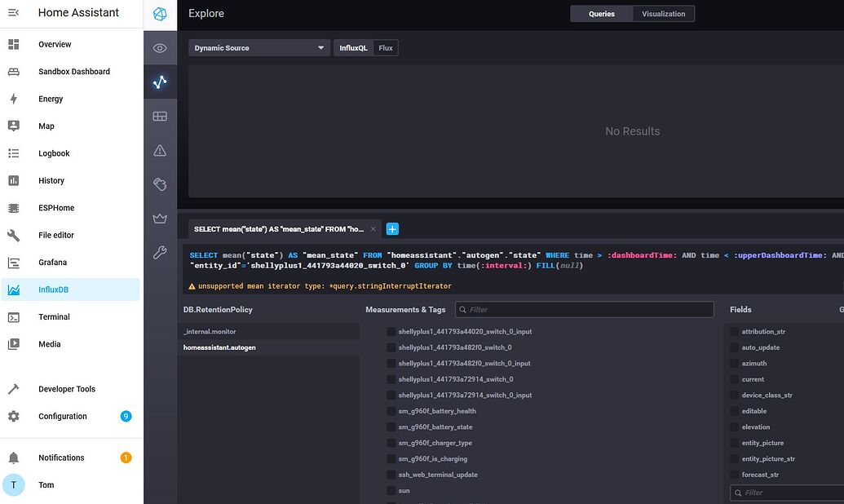
Task: Open the Chronograf Data Explorer pulse icon
Action: coord(160,82)
